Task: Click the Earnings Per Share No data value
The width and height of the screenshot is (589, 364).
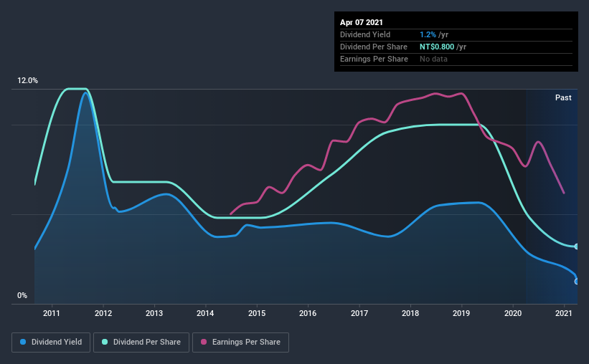Action: 433,59
